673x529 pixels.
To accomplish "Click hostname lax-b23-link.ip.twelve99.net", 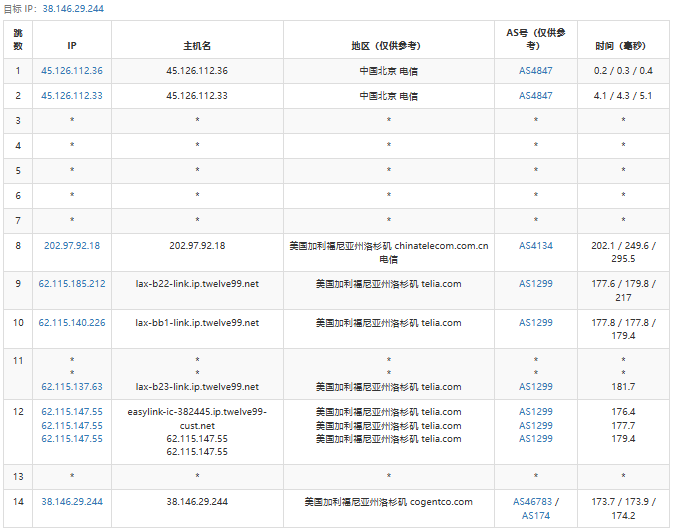I will 197,386.
